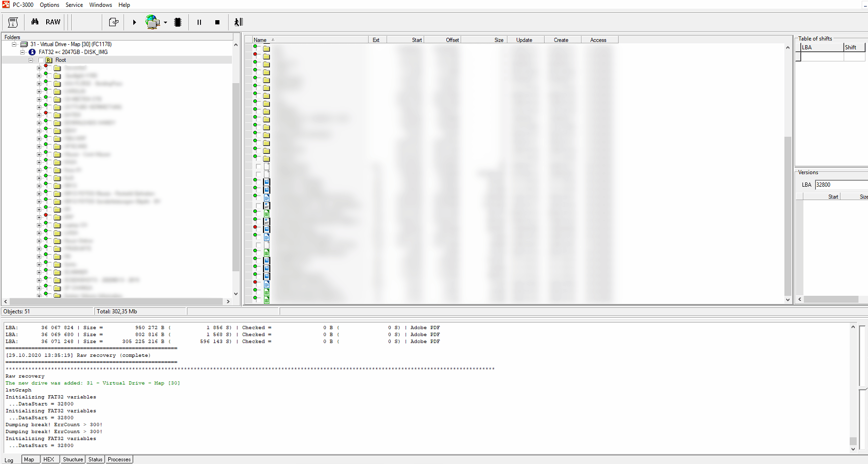Switch to the Processes tab
868x464 pixels.
click(119, 460)
